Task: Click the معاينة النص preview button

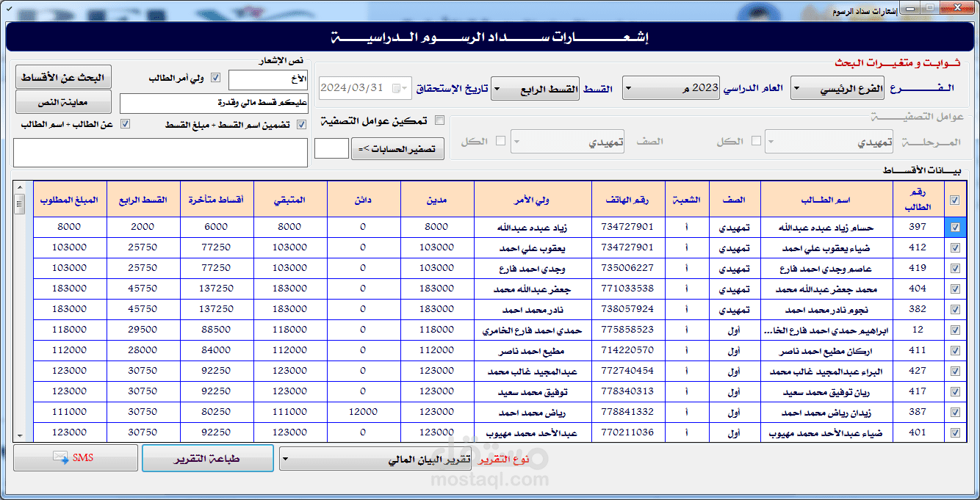Action: (63, 102)
